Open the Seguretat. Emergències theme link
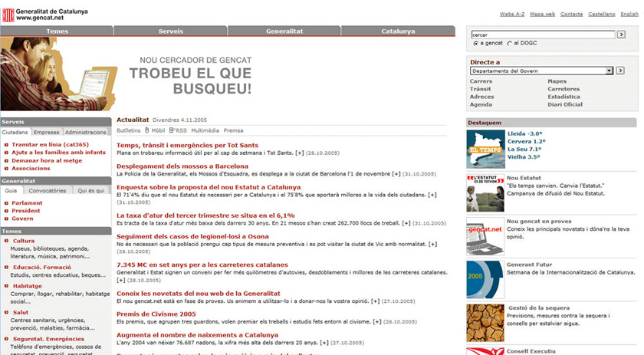Screen dimensions: 644x355 (48, 339)
